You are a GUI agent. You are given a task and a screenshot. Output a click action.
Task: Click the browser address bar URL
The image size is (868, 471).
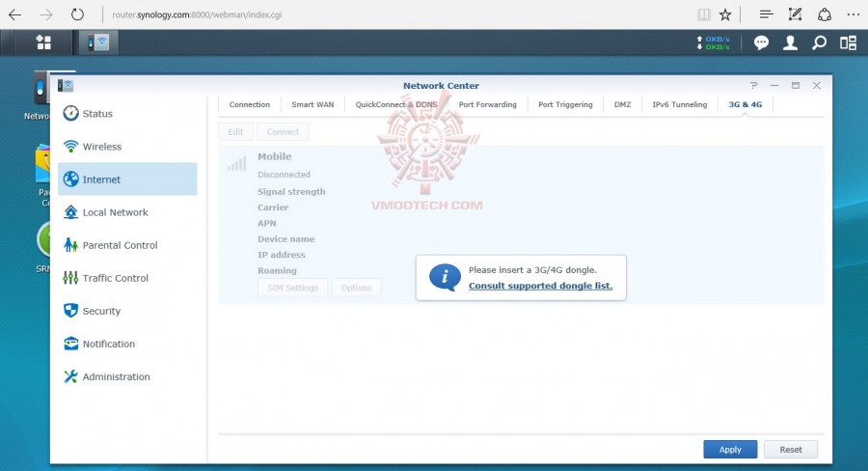[x=197, y=15]
